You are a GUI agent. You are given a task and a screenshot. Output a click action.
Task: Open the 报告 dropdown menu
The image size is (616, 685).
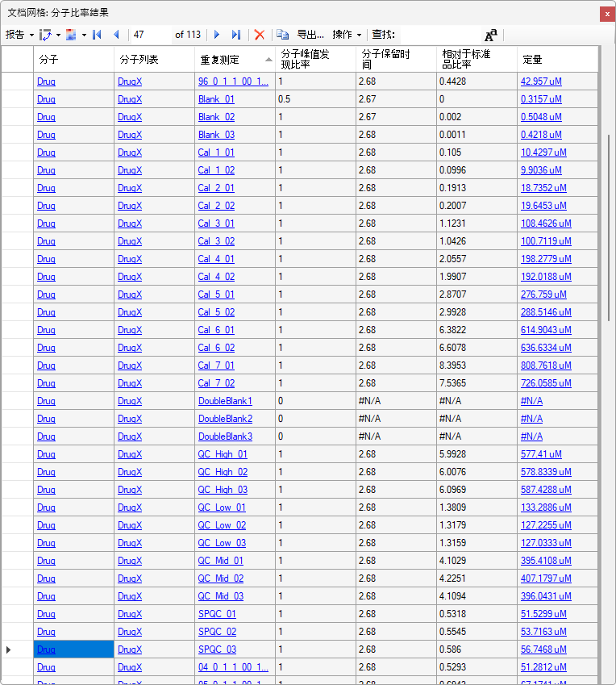[19, 35]
